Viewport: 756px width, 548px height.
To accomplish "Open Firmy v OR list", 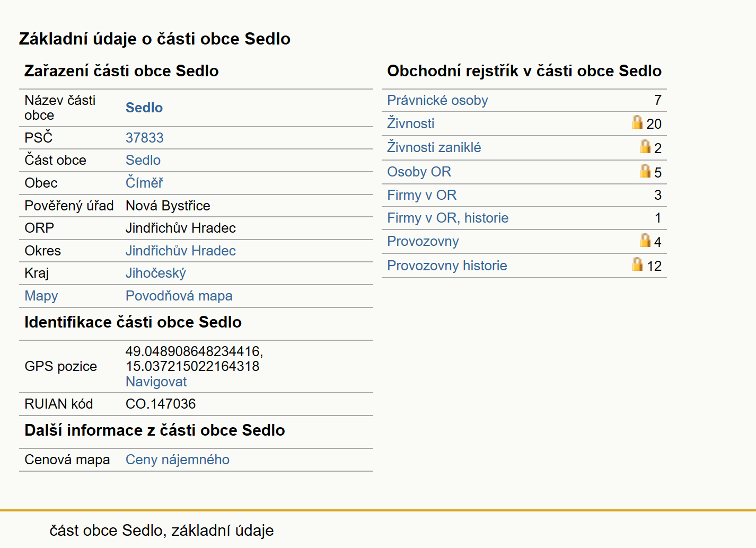I will (x=421, y=195).
